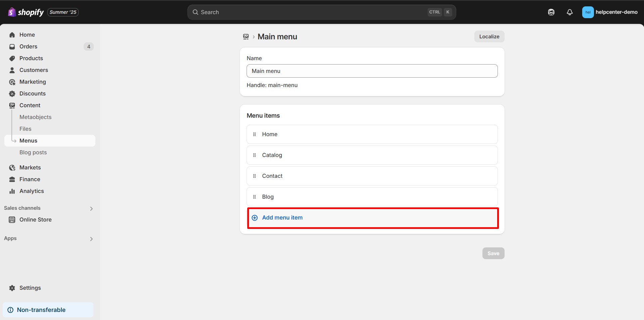
Task: Click the drag handle beside Home item
Action: point(254,134)
